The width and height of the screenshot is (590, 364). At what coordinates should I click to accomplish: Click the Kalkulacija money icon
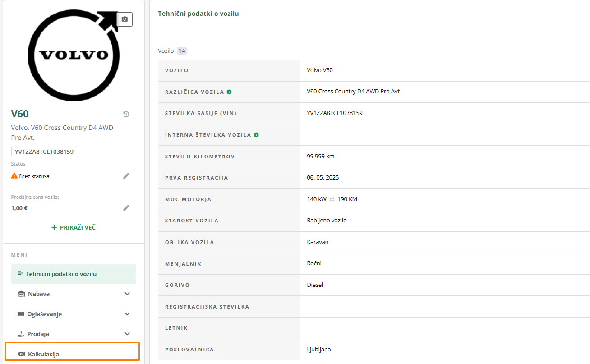[21, 354]
